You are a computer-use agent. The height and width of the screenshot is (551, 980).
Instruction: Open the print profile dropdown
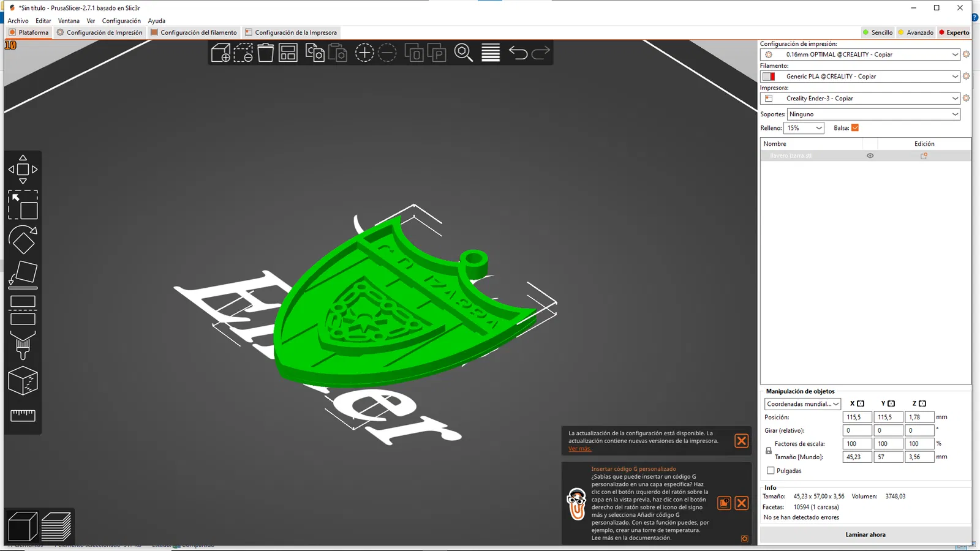pos(860,54)
